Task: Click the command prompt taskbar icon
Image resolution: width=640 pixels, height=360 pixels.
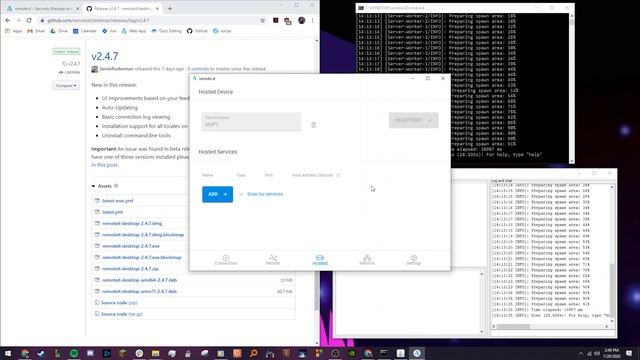Action: click(384, 353)
